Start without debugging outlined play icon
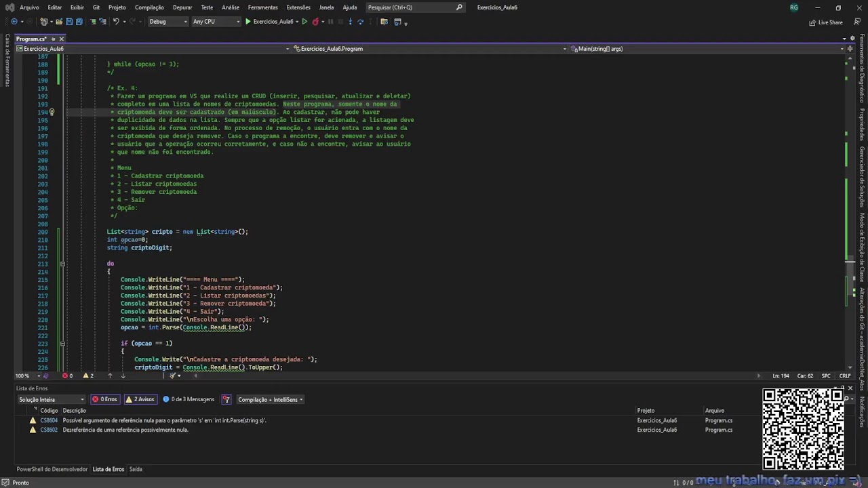Screen dimensions: 868x488 click(304, 22)
